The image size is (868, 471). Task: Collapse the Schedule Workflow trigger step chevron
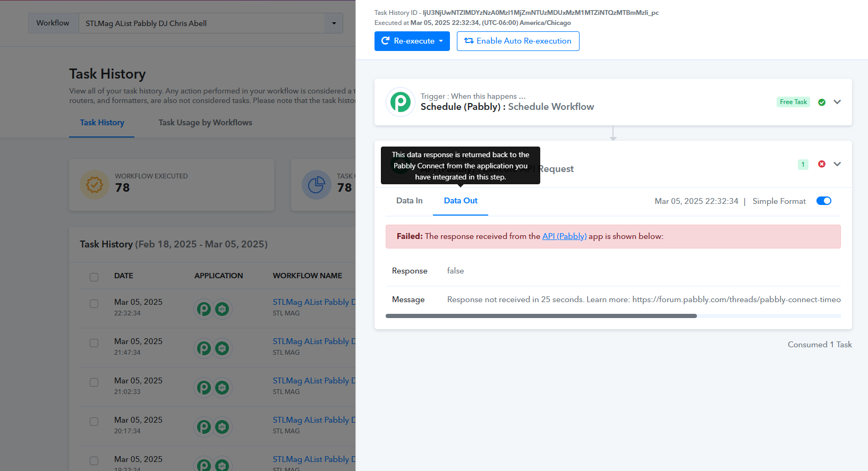tap(837, 102)
